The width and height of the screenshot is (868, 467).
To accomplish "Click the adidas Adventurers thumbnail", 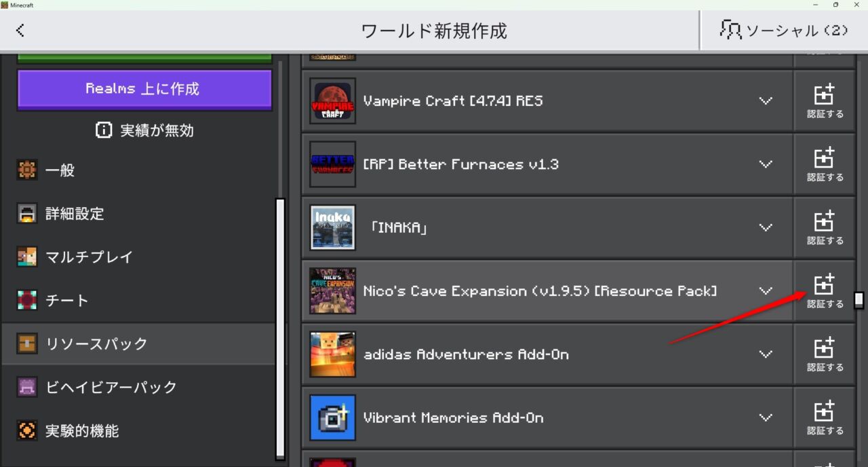I will coord(332,354).
